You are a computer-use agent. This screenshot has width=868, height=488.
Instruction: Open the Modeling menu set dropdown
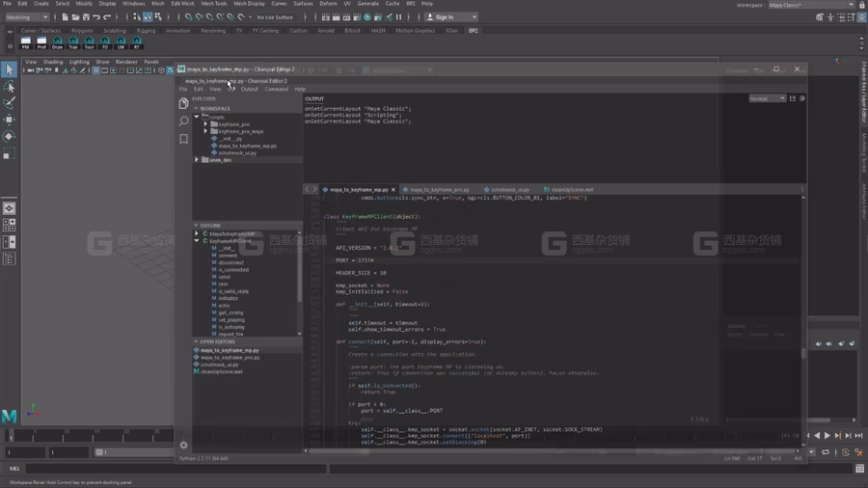click(x=27, y=17)
